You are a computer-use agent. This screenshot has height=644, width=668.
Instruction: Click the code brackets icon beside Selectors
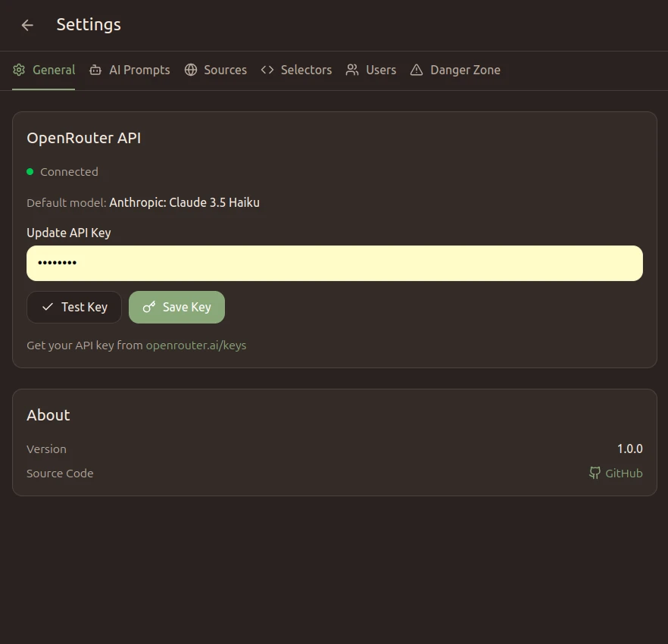pos(267,70)
